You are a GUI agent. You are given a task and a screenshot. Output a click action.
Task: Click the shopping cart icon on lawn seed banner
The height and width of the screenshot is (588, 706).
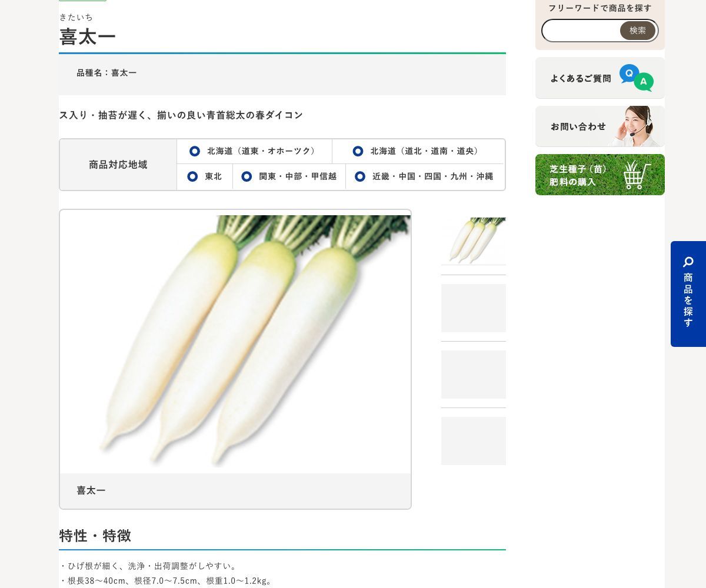[x=637, y=175]
